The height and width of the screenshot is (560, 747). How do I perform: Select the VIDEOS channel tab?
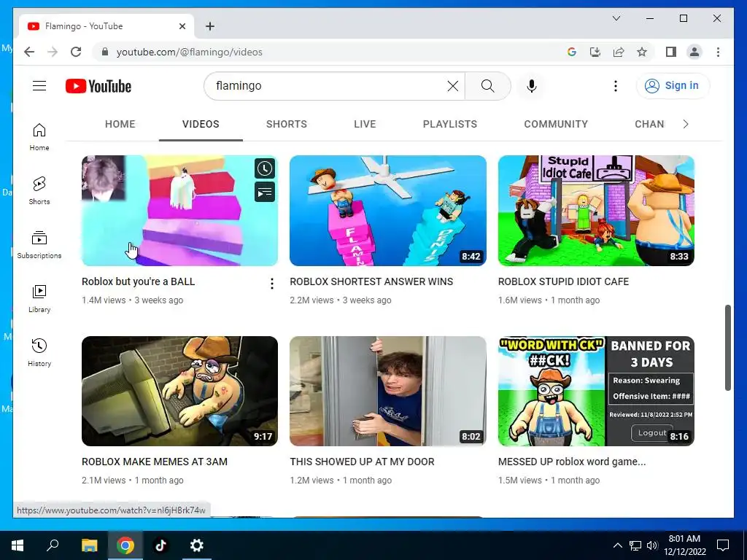(201, 124)
